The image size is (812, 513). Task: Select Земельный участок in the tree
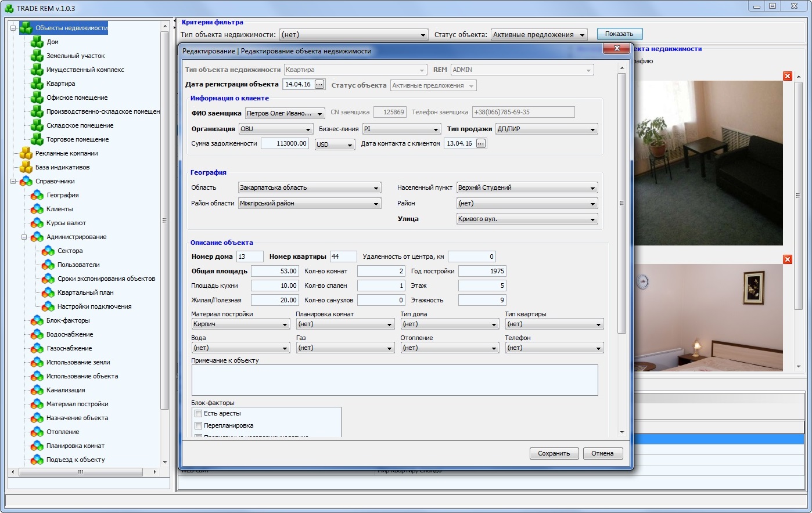[x=76, y=56]
